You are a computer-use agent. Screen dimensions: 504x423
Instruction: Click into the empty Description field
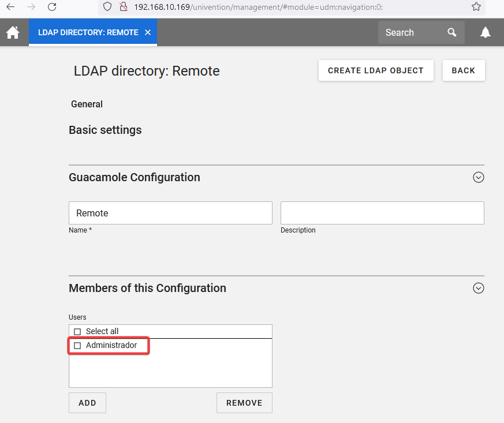[382, 213]
